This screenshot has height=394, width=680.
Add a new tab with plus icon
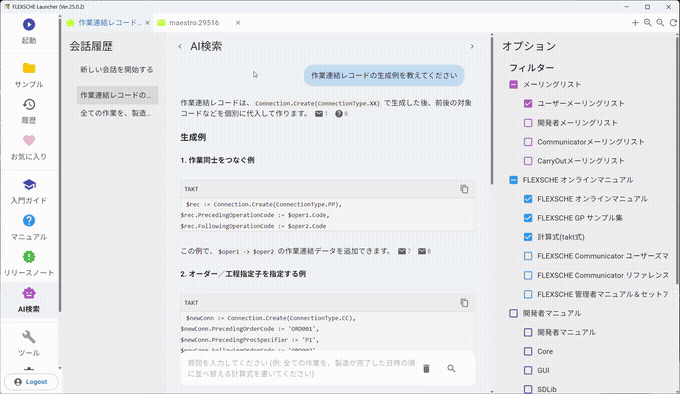click(x=635, y=23)
